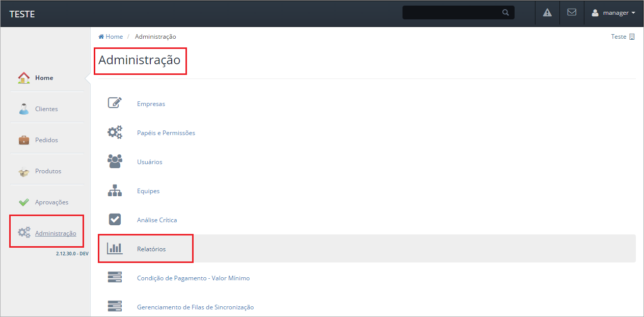Open Clientes in the sidebar menu
This screenshot has height=317, width=644.
46,109
